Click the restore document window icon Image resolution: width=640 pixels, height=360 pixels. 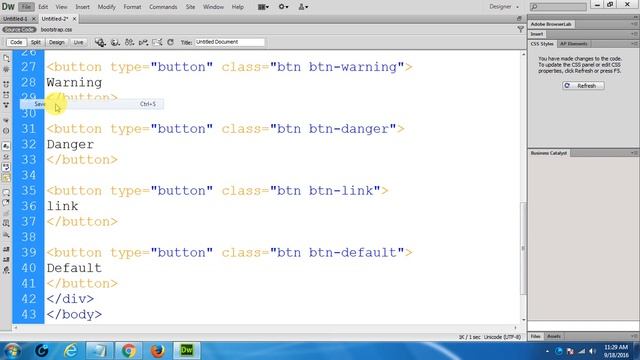coord(519,19)
